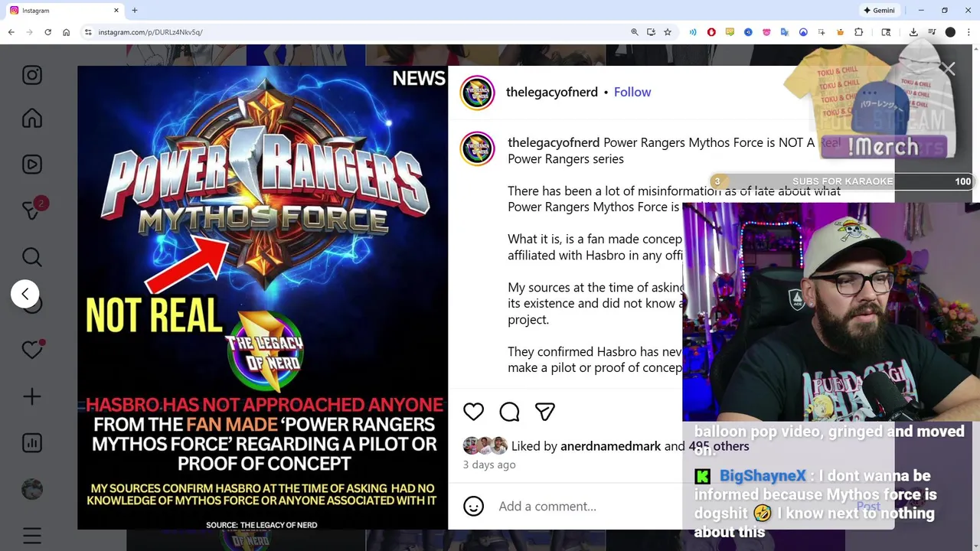Open the red shield extension icon
The width and height of the screenshot is (980, 551).
tap(711, 32)
